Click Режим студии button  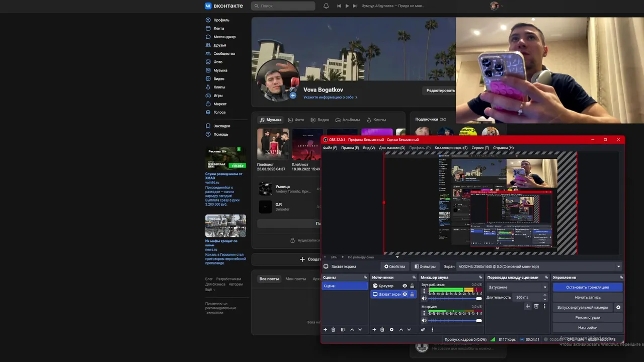coord(588,317)
